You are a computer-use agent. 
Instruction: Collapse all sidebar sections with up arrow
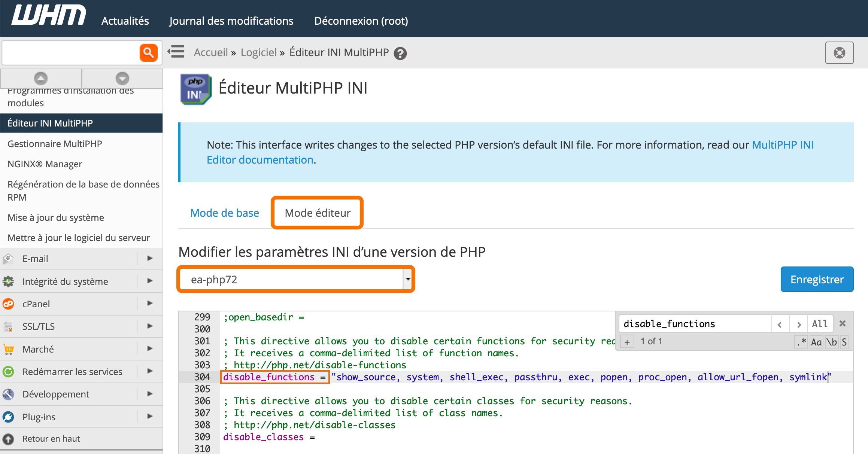[x=41, y=78]
